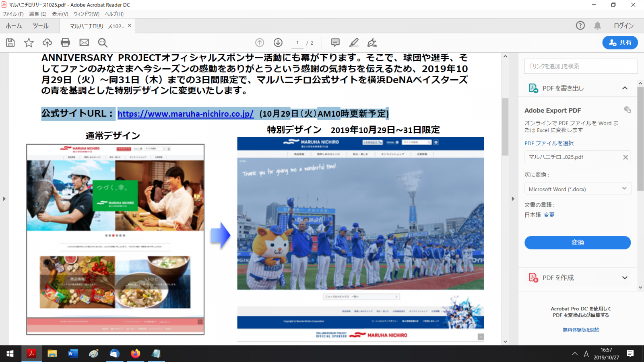Add a comment with speech bubble icon
644x362 pixels.
(x=335, y=43)
